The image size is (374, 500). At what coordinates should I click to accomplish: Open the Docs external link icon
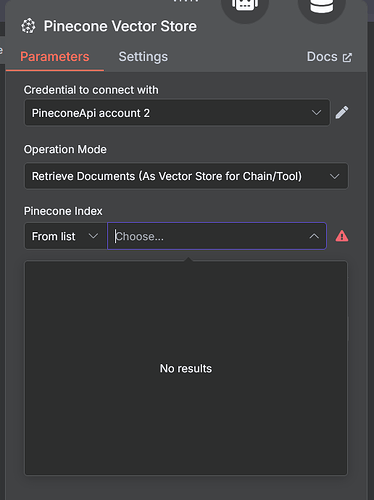coord(347,57)
